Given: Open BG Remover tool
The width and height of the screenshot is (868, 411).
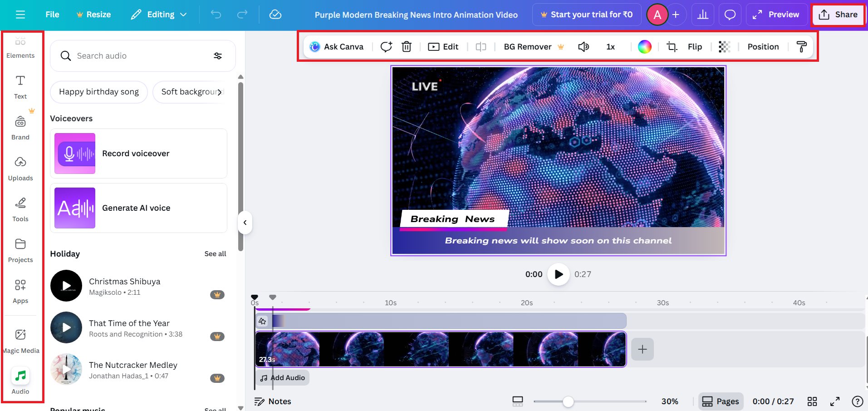Looking at the screenshot, I should (534, 47).
